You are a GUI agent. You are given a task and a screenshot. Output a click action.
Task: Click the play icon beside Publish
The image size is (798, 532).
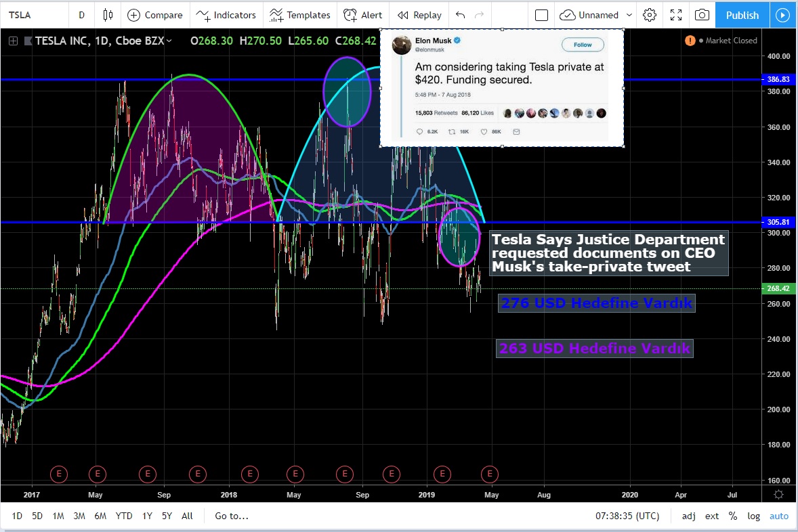[x=782, y=15]
